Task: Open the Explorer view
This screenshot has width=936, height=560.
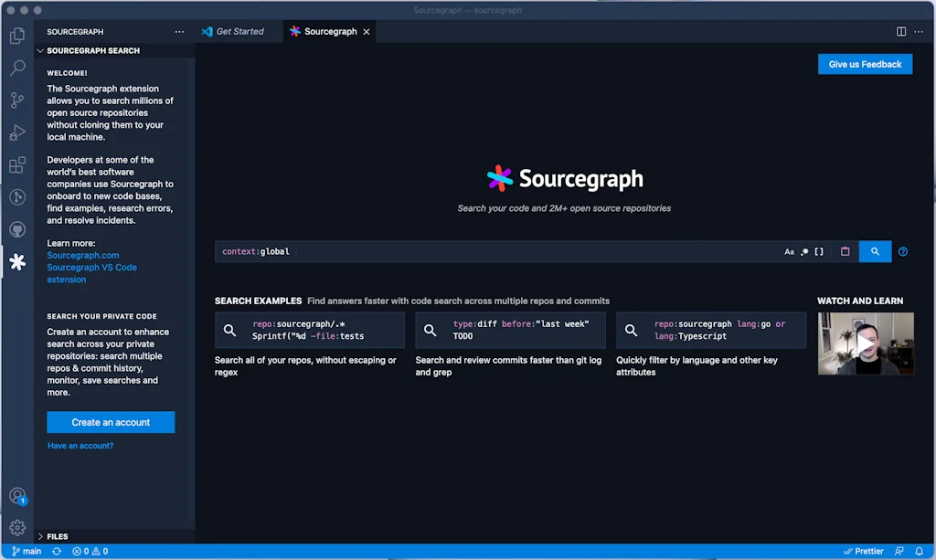Action: (16, 35)
